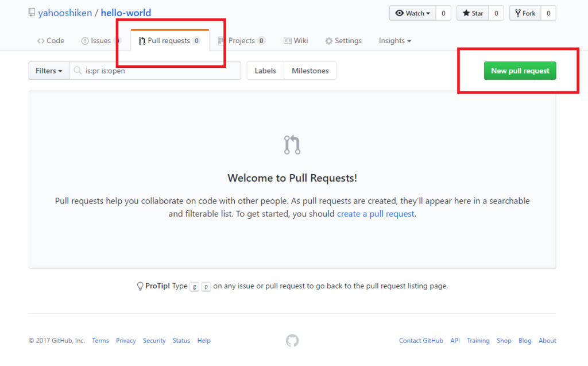588x366 pixels.
Task: Switch to the Code tab
Action: 51,41
